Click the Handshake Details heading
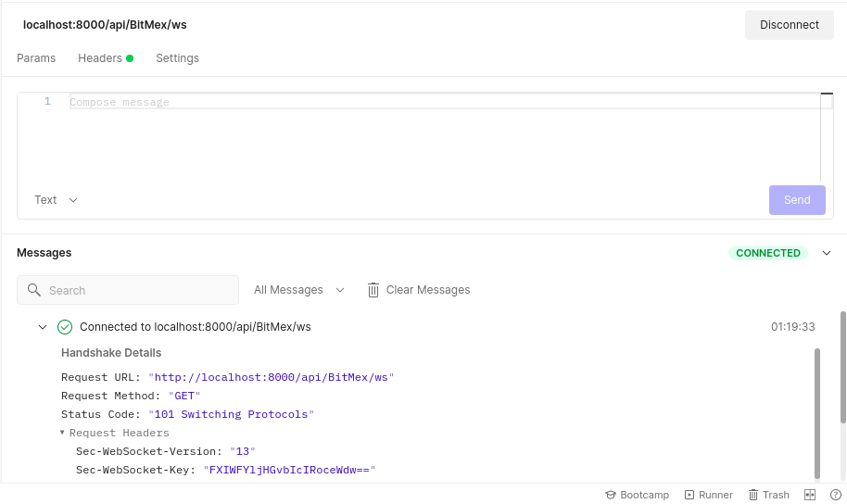The image size is (847, 504). pyautogui.click(x=110, y=353)
